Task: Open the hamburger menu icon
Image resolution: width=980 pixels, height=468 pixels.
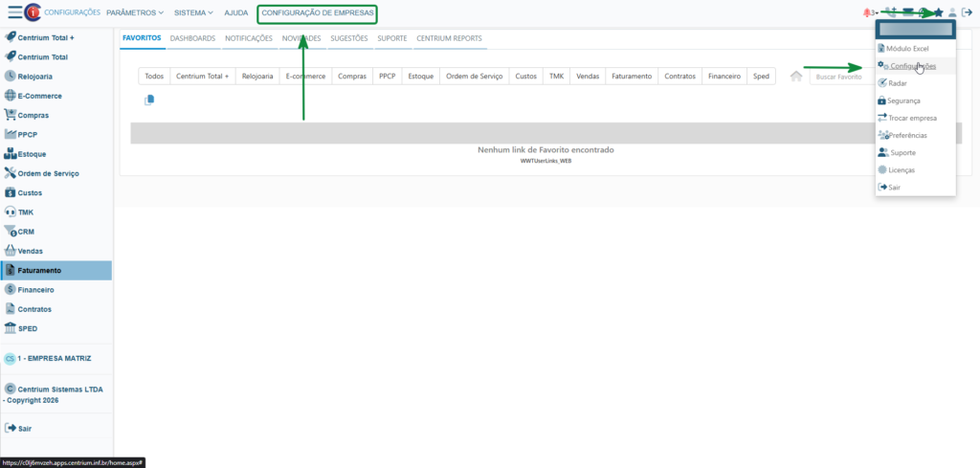Action: tap(15, 12)
